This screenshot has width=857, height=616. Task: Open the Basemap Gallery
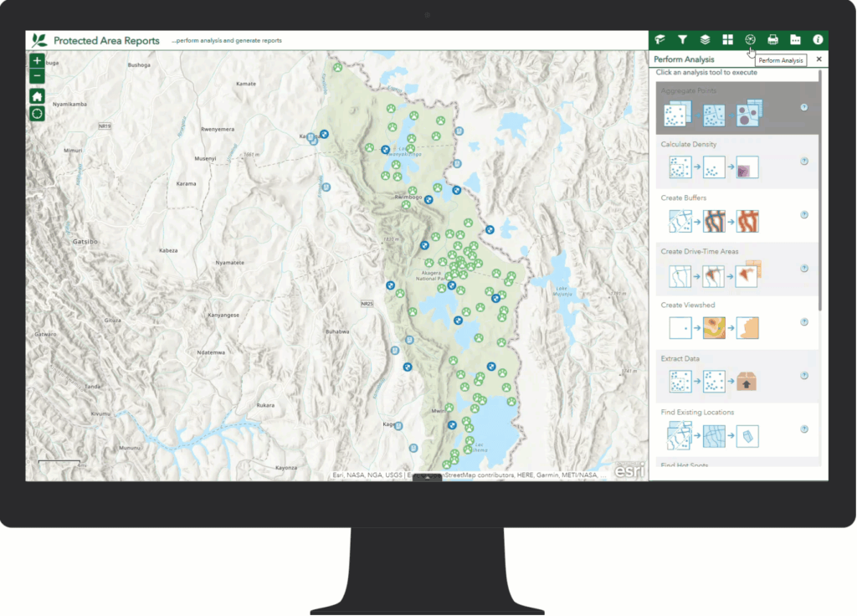(728, 39)
